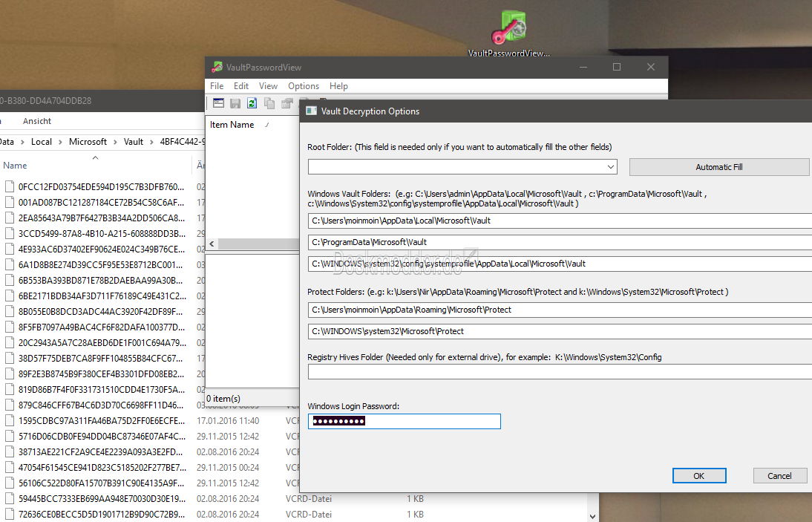
Task: Open the Help menu
Action: [338, 86]
